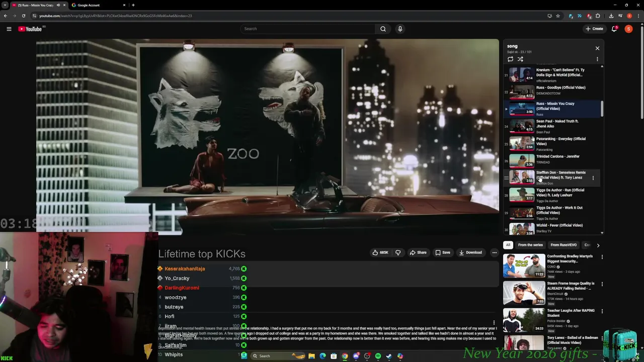The height and width of the screenshot is (362, 644).
Task: Play Trinidad Cardona Jennifer from playlist
Action: 552,160
